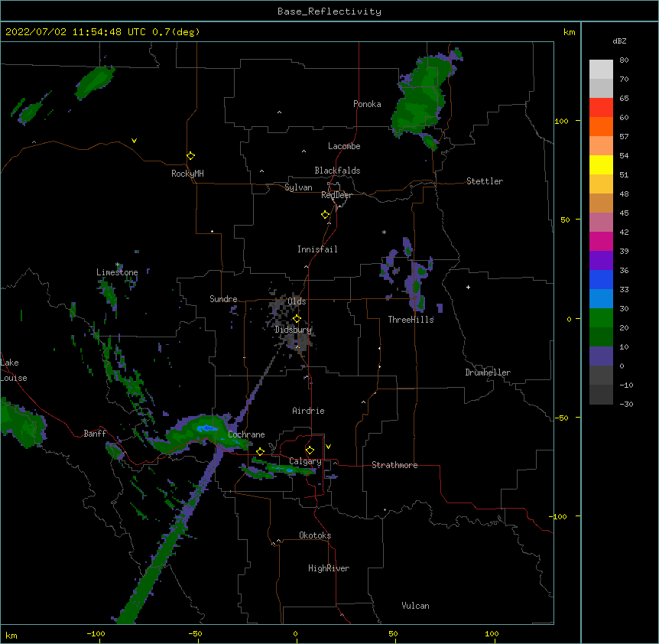The width and height of the screenshot is (659, 644).
Task: Click the Sylvan map label
Action: pos(298,187)
